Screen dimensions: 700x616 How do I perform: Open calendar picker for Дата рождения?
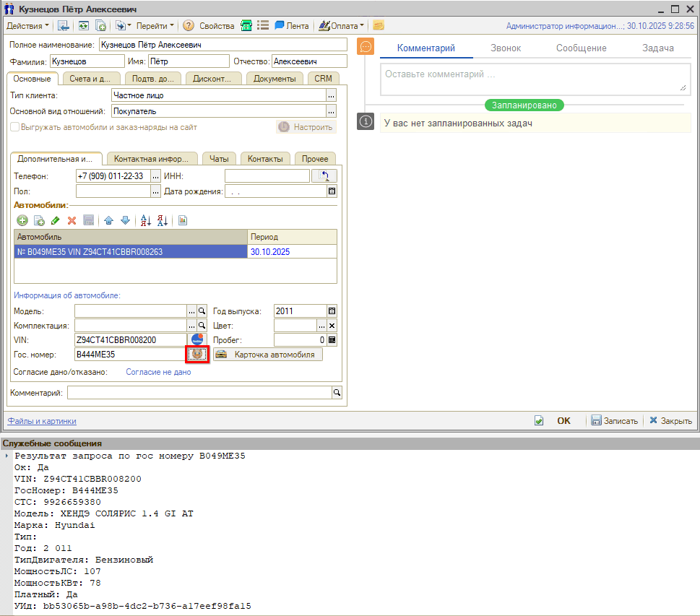point(332,191)
